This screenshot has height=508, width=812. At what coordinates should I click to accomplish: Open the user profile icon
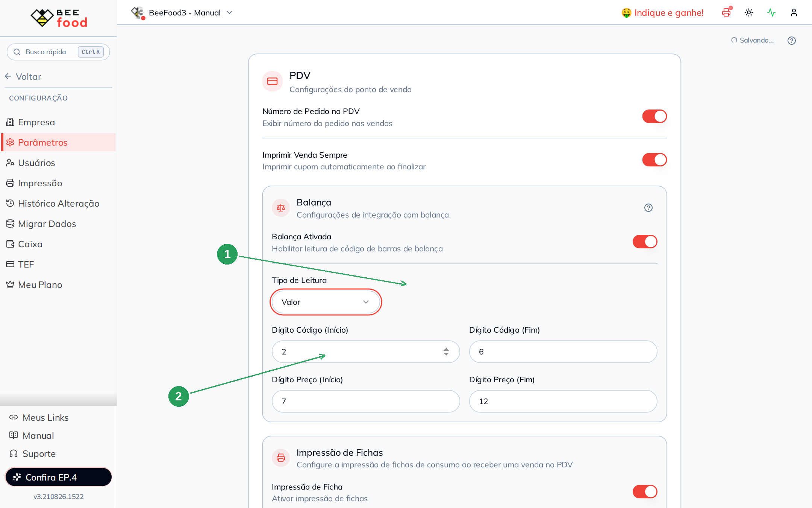pyautogui.click(x=794, y=12)
